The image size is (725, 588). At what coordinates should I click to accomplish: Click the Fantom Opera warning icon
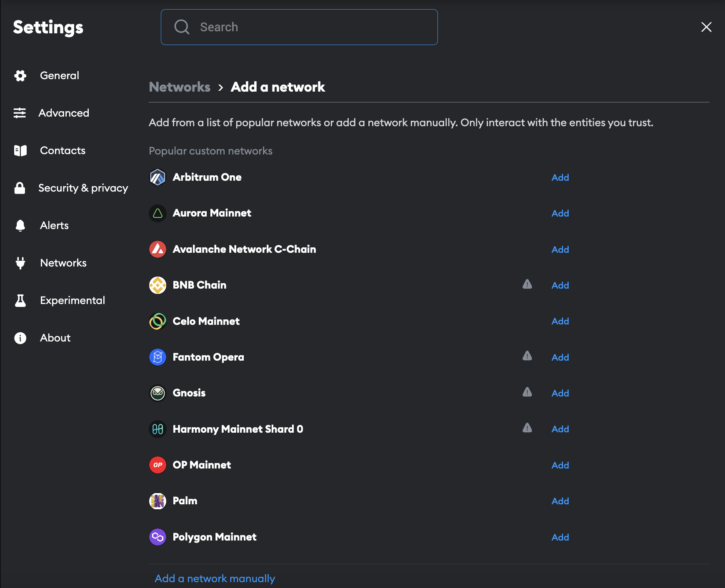click(x=527, y=356)
